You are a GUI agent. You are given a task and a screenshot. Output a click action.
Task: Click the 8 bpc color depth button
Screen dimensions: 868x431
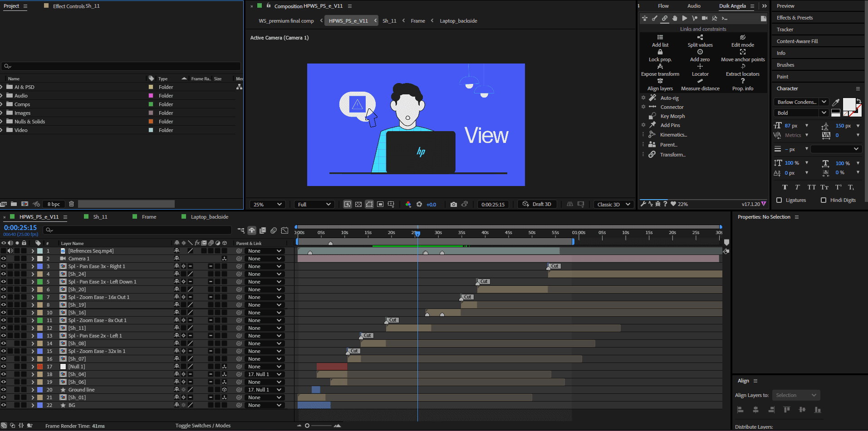tap(54, 204)
